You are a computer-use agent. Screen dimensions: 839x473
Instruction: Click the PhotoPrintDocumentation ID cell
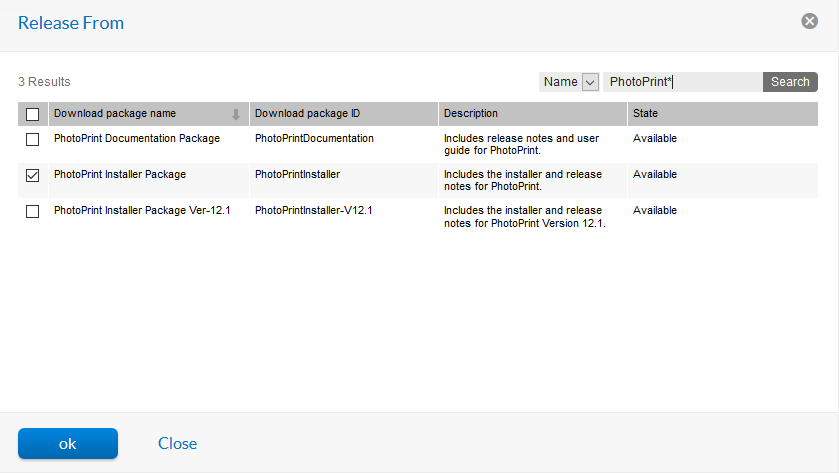[314, 139]
